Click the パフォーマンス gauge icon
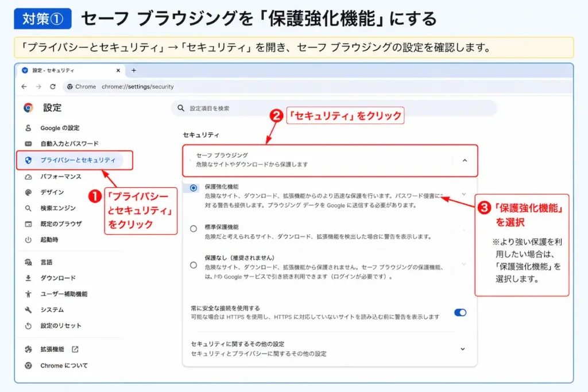 click(x=28, y=177)
